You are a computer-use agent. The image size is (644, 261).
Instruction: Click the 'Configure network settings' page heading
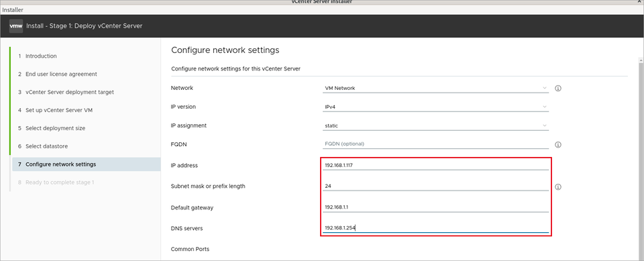[225, 50]
